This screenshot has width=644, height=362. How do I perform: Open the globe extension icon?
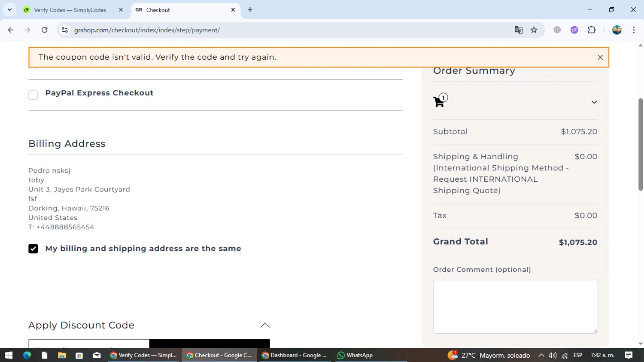(557, 30)
